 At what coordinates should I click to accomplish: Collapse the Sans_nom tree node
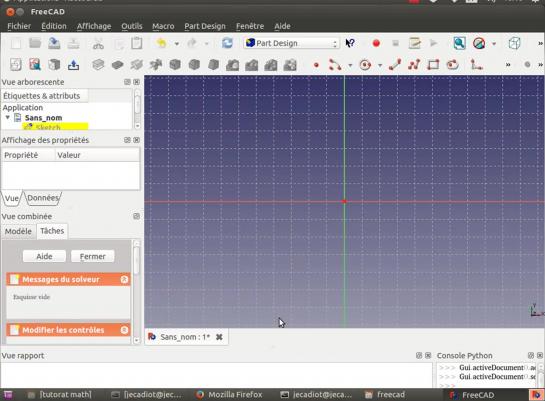pyautogui.click(x=7, y=117)
